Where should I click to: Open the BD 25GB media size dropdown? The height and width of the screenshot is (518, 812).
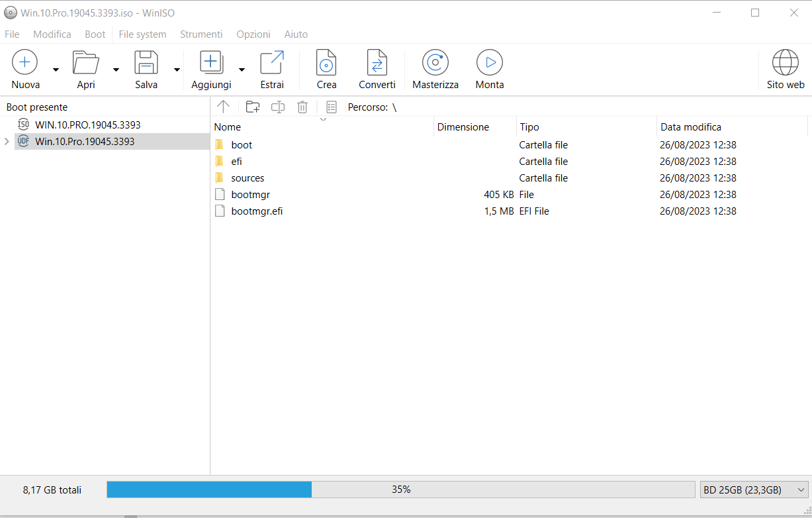(754, 490)
